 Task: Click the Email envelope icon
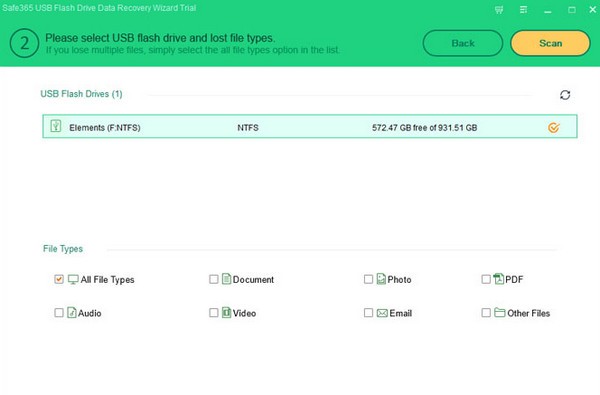tap(382, 313)
